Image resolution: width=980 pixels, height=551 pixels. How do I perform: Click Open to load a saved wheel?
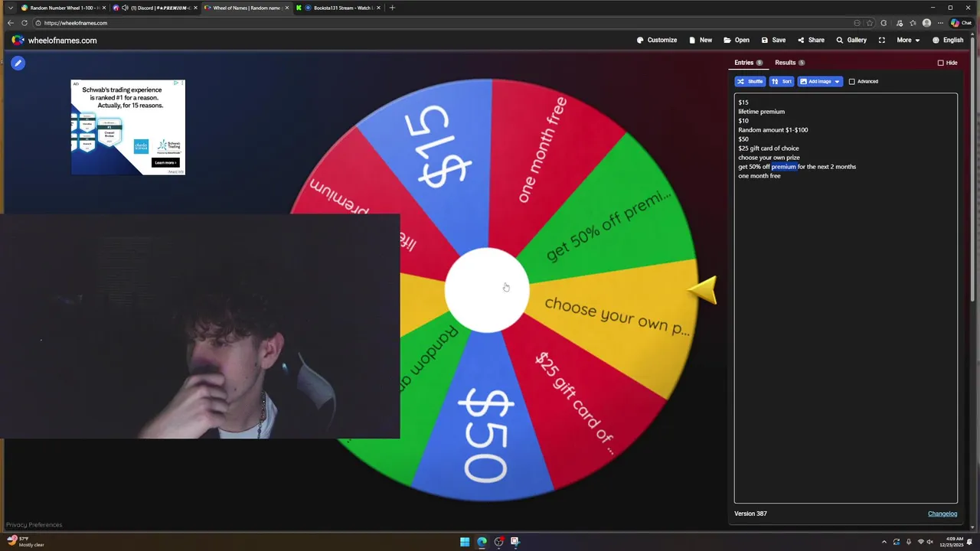tap(737, 40)
